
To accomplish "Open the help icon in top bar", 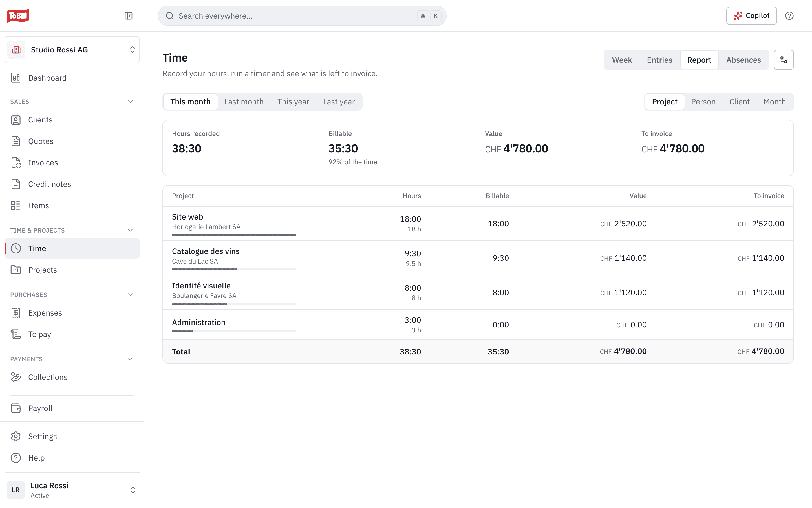I will (789, 16).
